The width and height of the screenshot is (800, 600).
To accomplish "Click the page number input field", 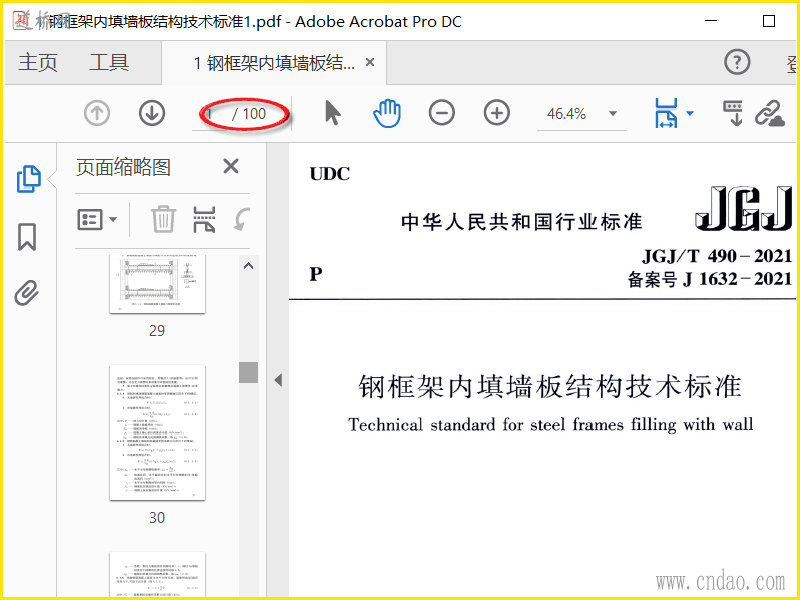I will [211, 113].
